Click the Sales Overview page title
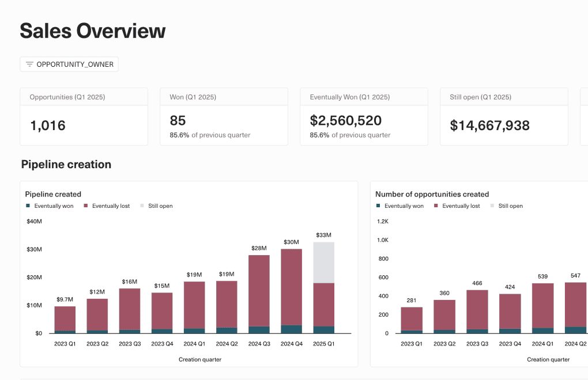 click(x=92, y=31)
